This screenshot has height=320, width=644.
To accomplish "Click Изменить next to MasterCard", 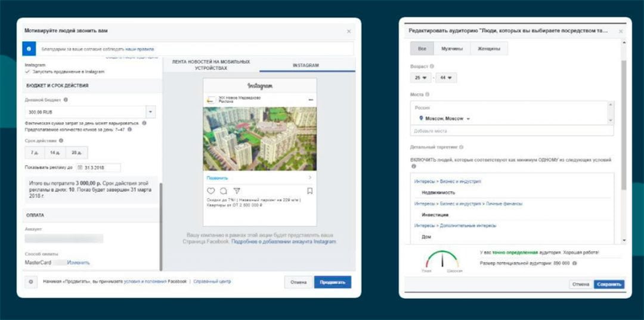I will tap(79, 263).
